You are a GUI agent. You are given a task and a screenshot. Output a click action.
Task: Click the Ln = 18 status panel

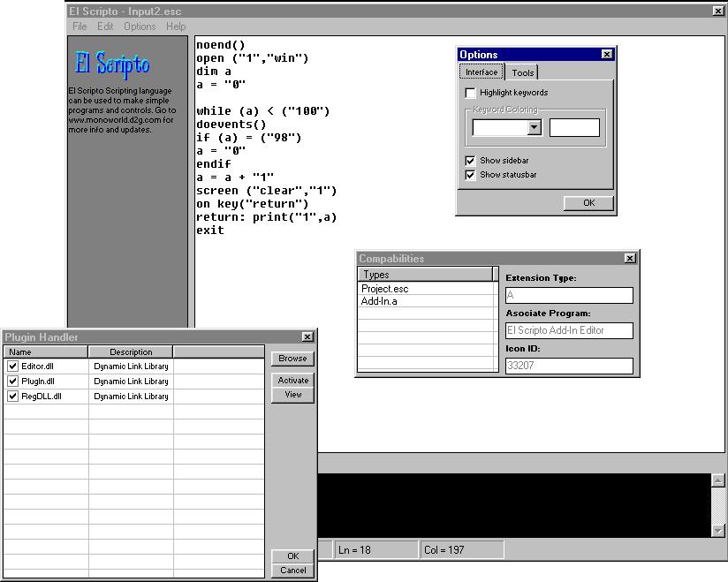[x=376, y=550]
